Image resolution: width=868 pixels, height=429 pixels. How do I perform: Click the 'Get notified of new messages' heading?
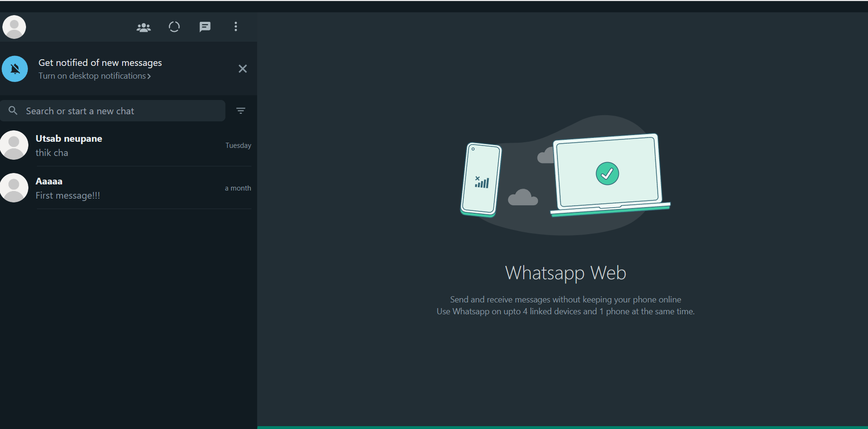[100, 63]
